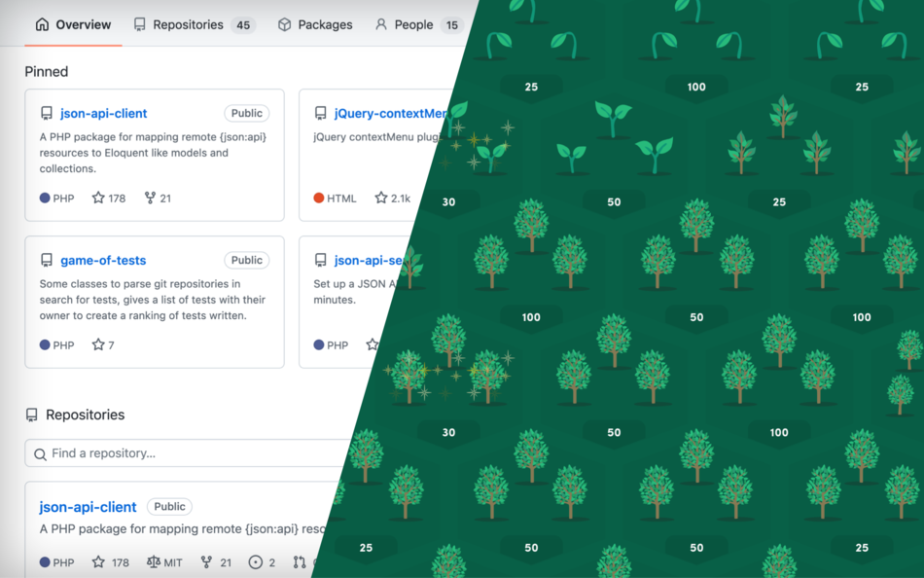Click the pinned json-api-client description text
This screenshot has height=578, width=924.
click(x=154, y=153)
